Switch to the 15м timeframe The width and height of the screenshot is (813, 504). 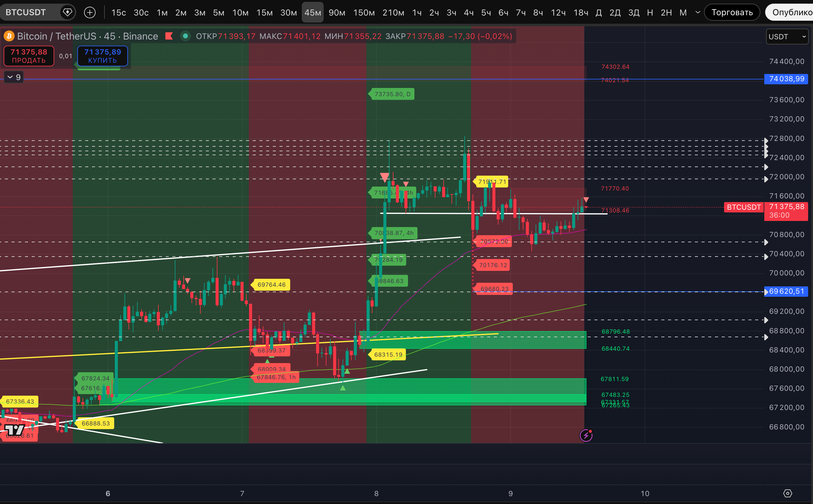[264, 13]
